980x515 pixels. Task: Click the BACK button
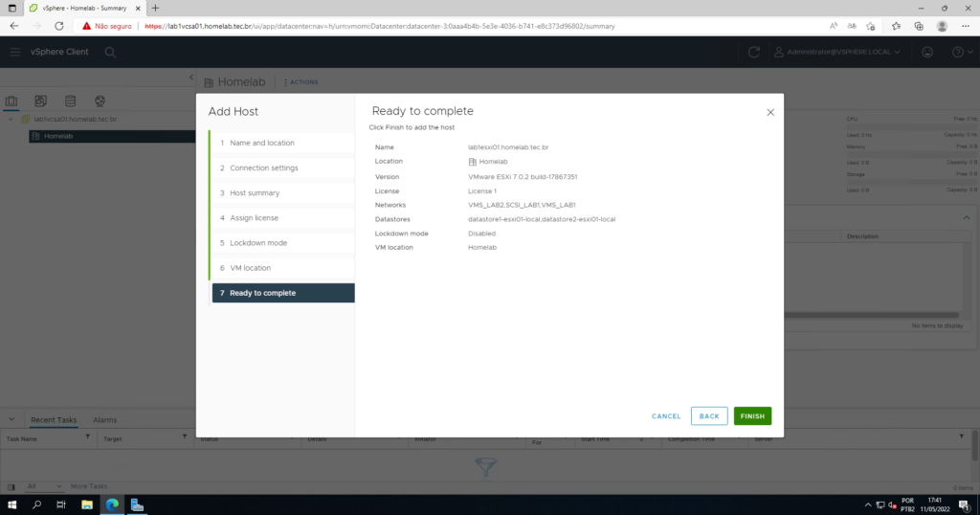click(x=709, y=416)
